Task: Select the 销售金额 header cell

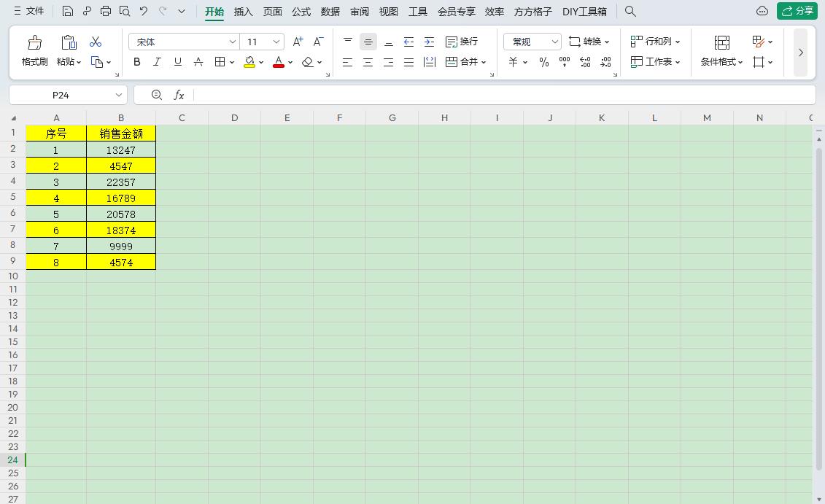Action: (x=121, y=133)
